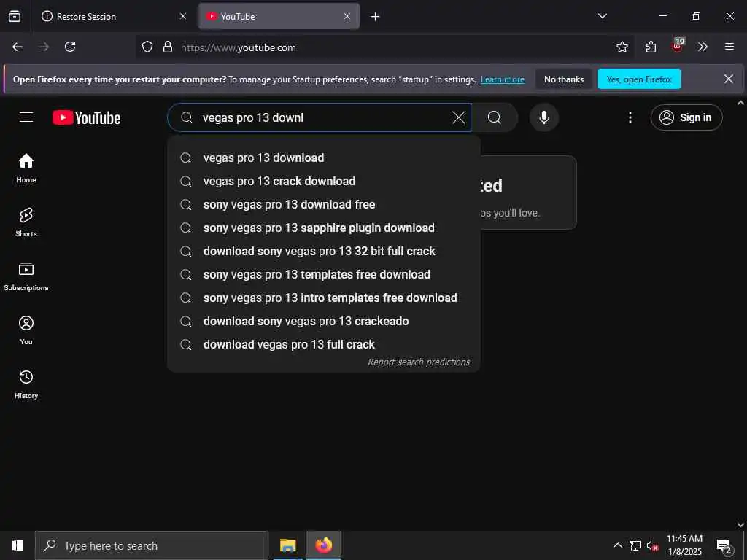Click the Windows taskbar search box
This screenshot has height=560, width=747.
[x=152, y=545]
